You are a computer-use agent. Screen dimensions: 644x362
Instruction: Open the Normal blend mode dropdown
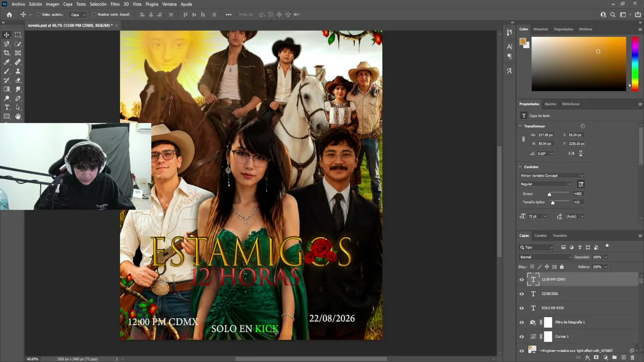(545, 257)
